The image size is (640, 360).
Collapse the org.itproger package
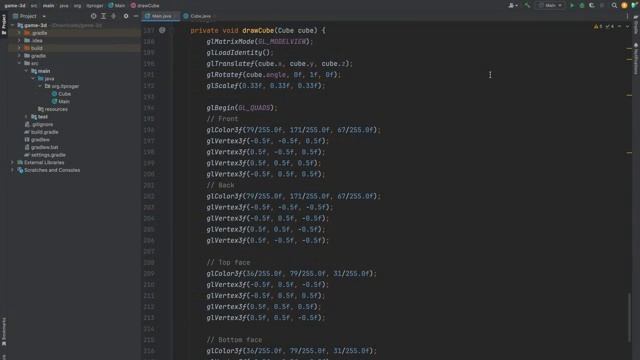pyautogui.click(x=40, y=86)
